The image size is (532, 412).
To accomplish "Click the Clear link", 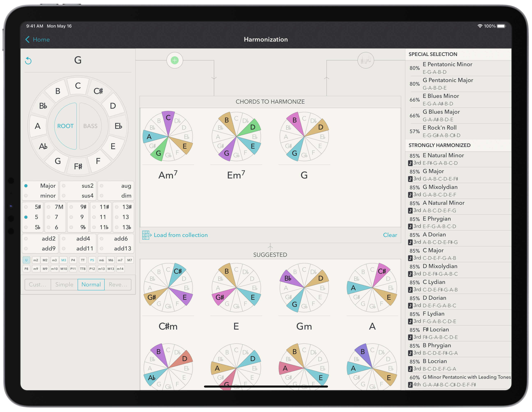I will (390, 235).
